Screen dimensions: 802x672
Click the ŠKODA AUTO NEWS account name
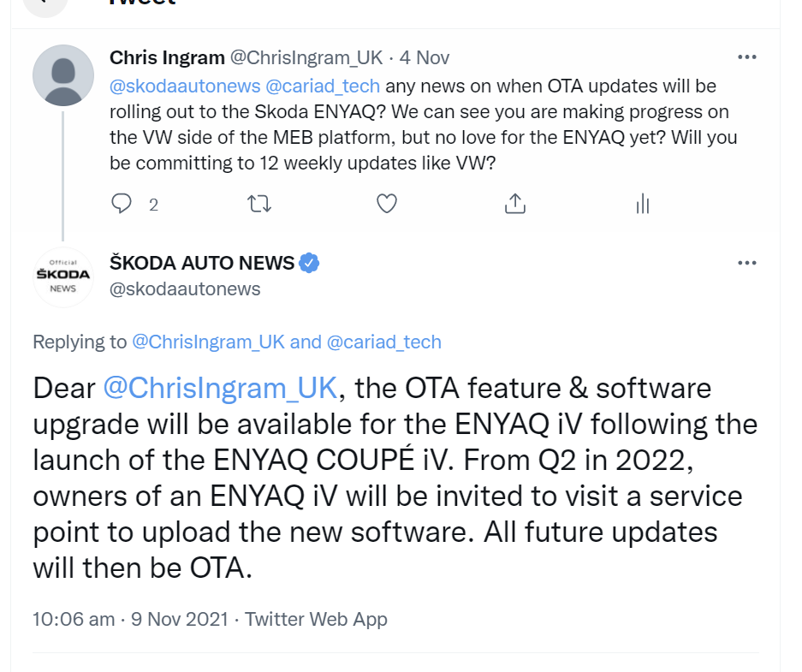[x=202, y=263]
